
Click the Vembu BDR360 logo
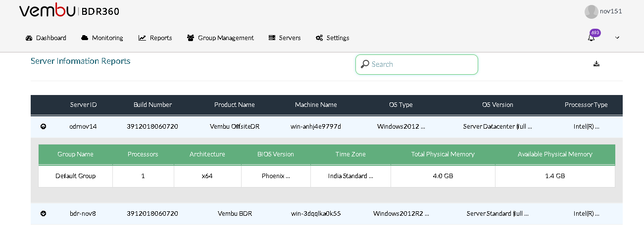[69, 11]
